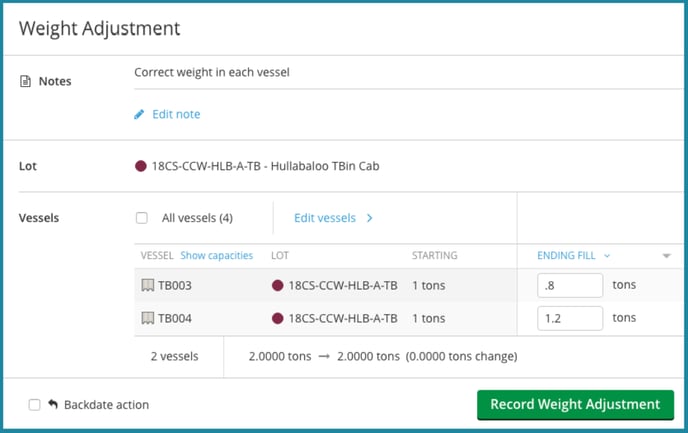Screen dimensions: 688x433
Task: Click the backdate undo arrow icon
Action: [53, 405]
